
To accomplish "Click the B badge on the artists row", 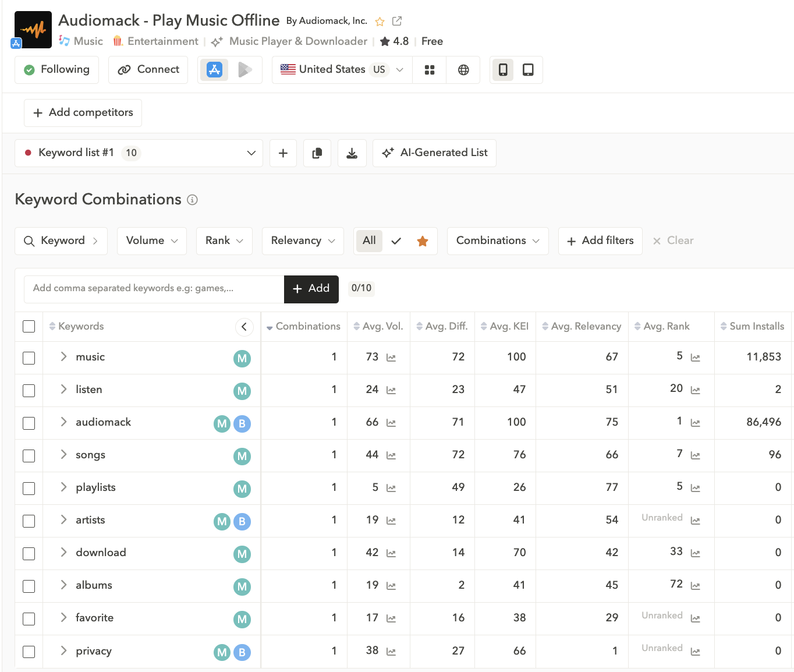I will (242, 522).
